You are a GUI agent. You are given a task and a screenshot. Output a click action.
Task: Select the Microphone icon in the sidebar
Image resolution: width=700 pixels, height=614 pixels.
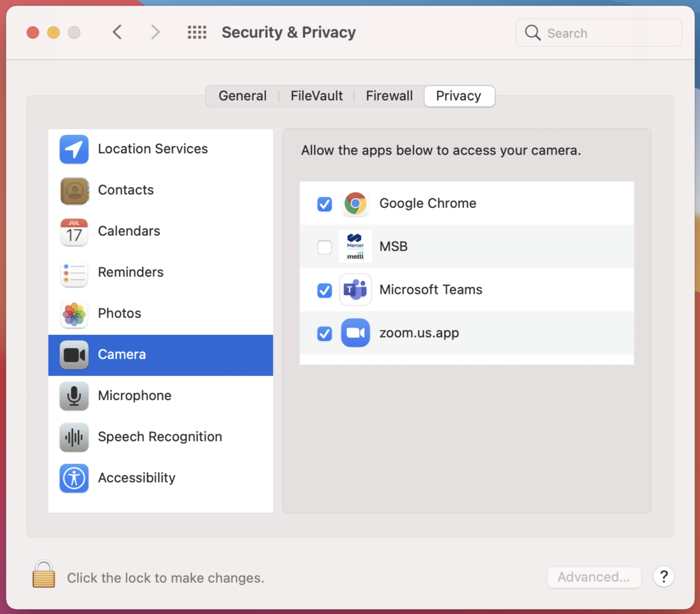74,396
